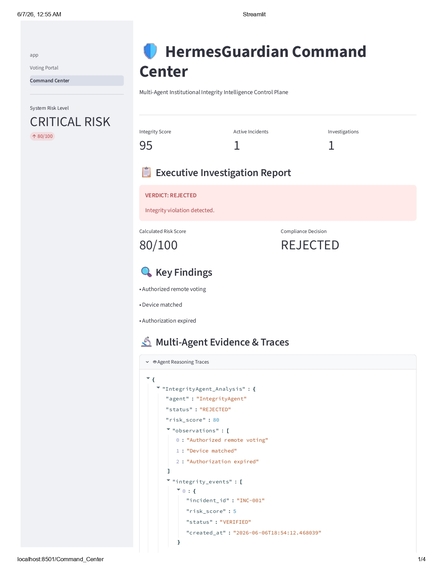This screenshot has width=443, height=573.
Task: Click 'Authorized remote voting' finding bullet
Action: pyautogui.click(x=173, y=289)
